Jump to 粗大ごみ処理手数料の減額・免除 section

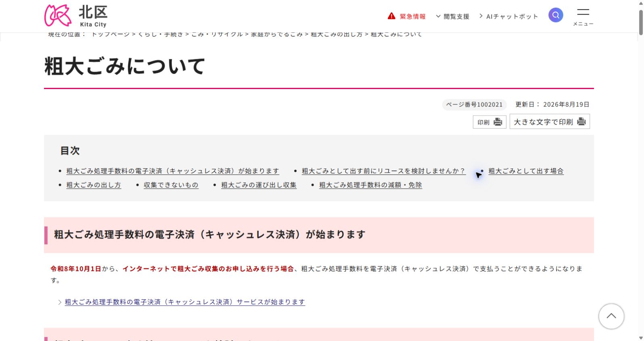click(x=370, y=185)
